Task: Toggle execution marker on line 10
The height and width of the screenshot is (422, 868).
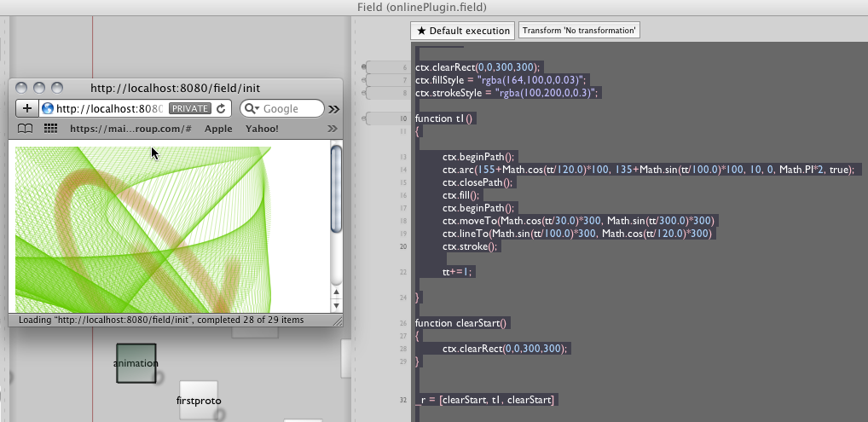Action: [365, 119]
